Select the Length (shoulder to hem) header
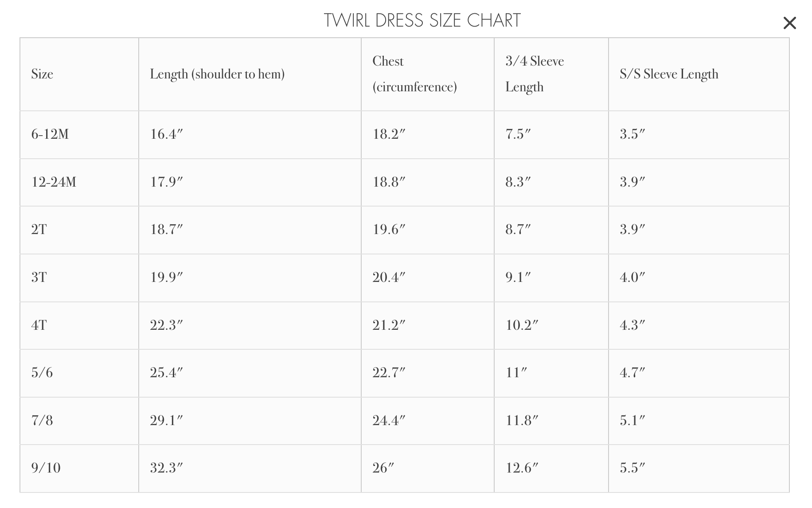 click(x=217, y=74)
